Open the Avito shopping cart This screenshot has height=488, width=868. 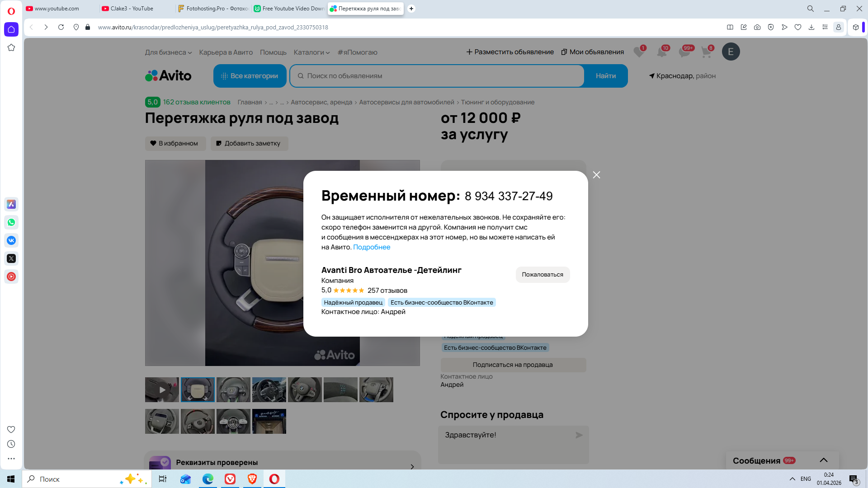click(706, 52)
